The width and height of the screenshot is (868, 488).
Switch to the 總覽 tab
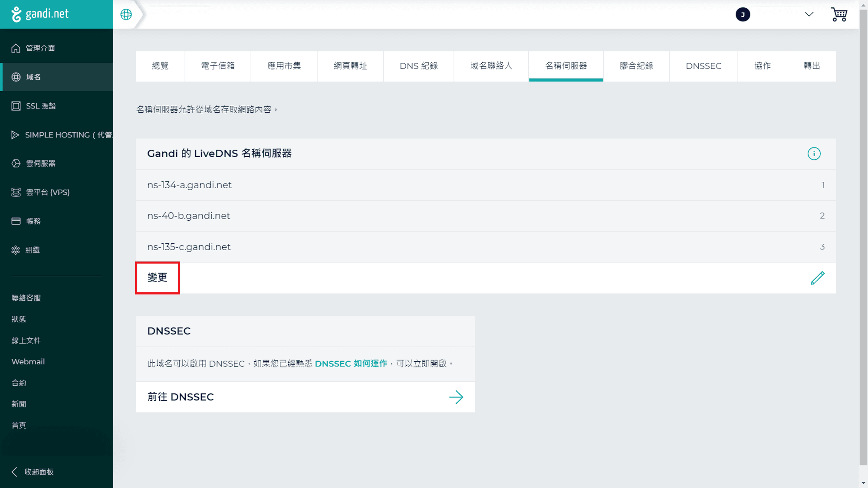[x=160, y=66]
